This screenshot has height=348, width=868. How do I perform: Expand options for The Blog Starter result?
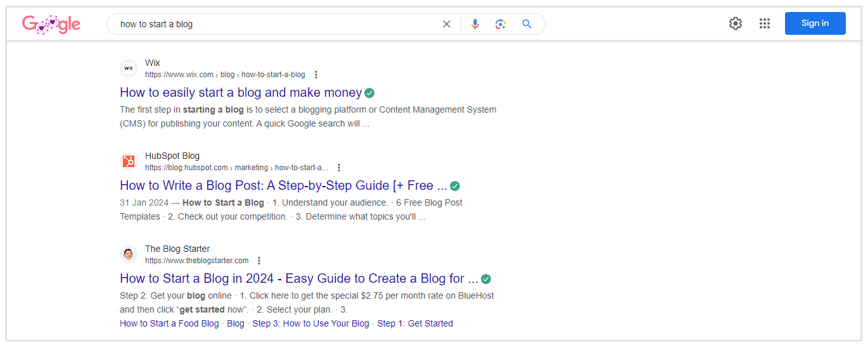coord(259,261)
